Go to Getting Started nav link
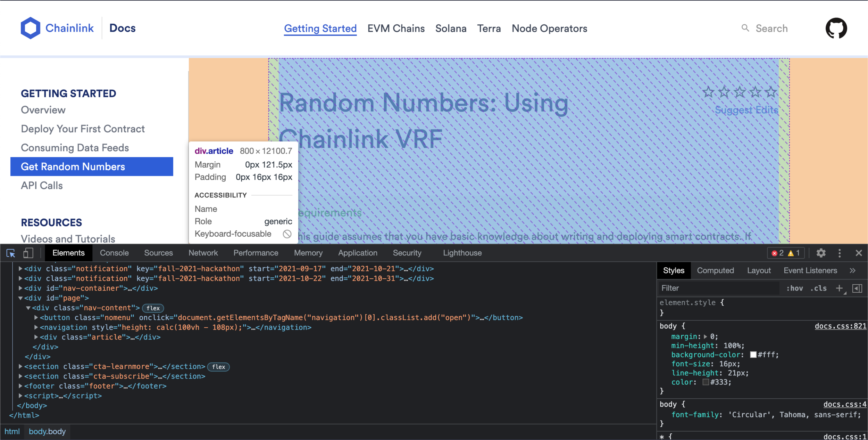Screen dimensions: 868x440 click(320, 28)
